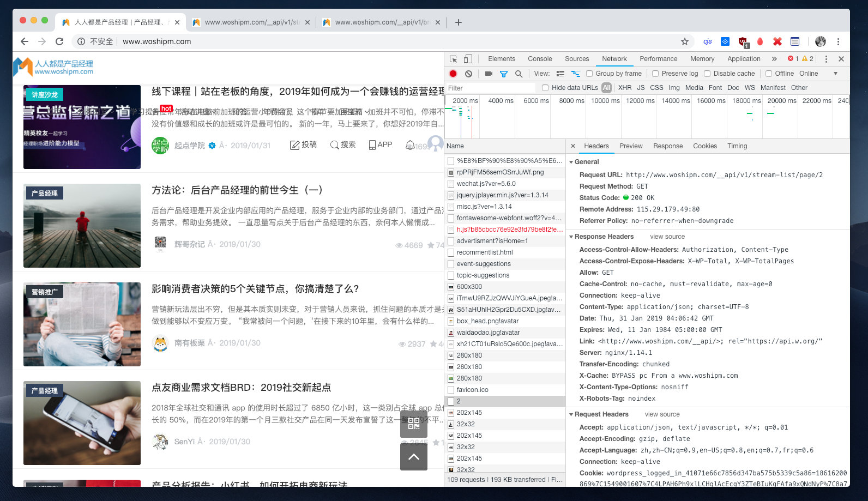Show more DevTools tabs via chevron
Image resolution: width=868 pixels, height=501 pixels.
[x=774, y=59]
